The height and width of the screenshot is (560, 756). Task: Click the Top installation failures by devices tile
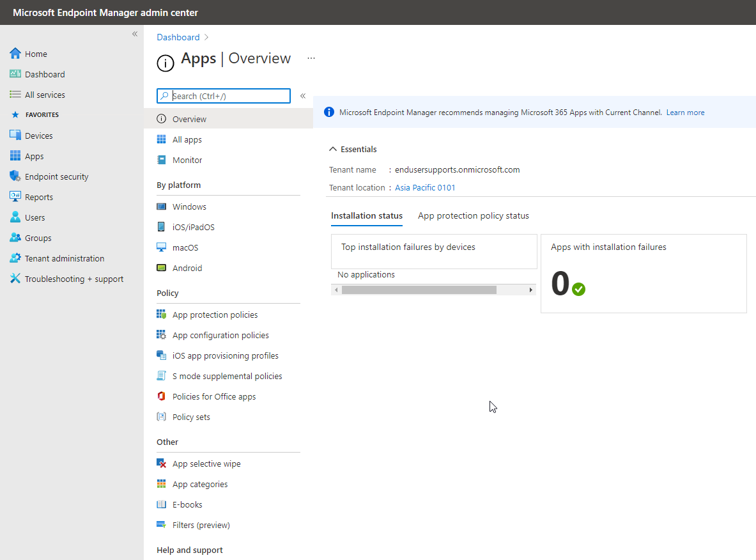pyautogui.click(x=434, y=251)
